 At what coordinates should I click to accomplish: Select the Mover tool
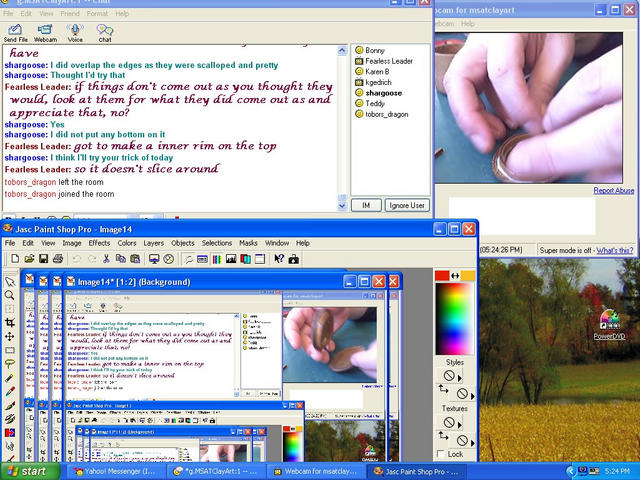click(x=10, y=336)
